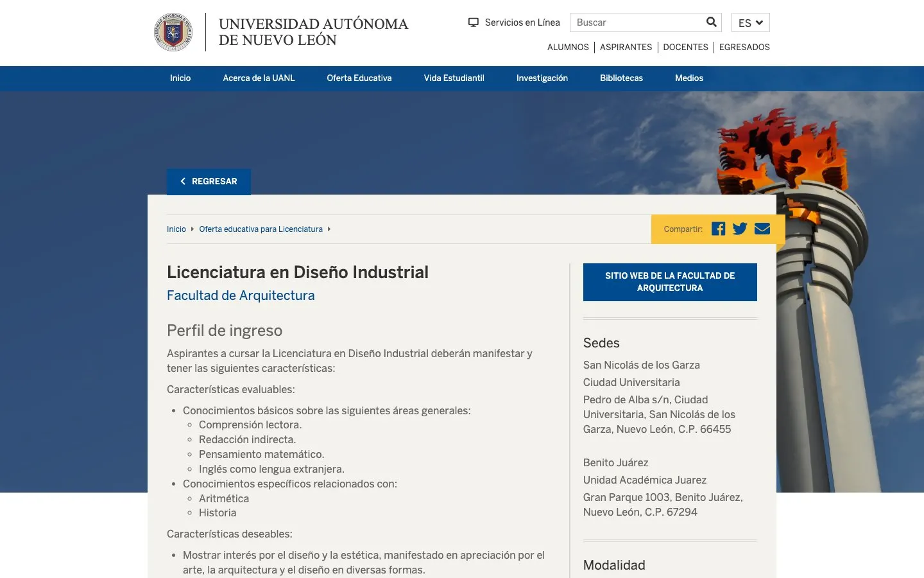Click the Ciudad Universitaria campus name
Viewport: 924px width, 578px height.
point(631,382)
